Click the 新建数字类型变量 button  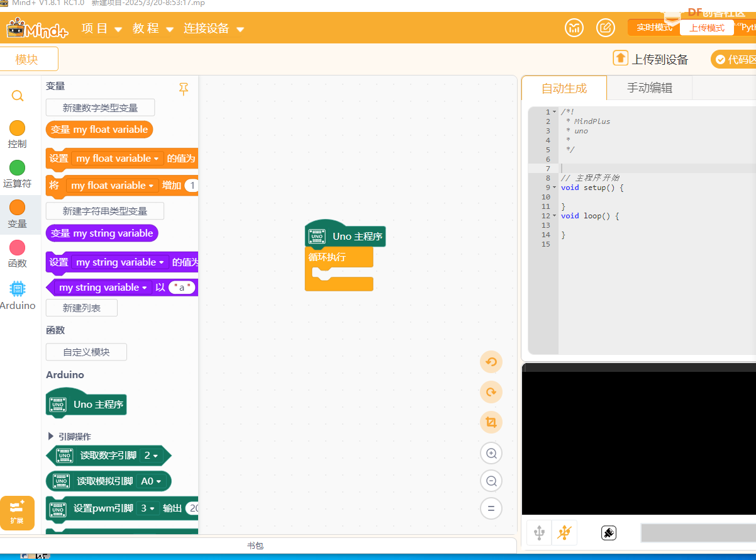(x=100, y=108)
